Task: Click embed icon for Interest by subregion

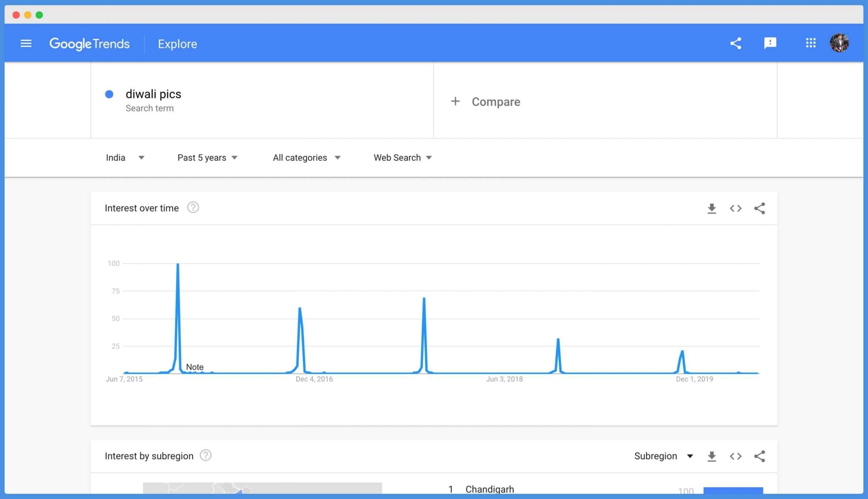Action: tap(735, 456)
